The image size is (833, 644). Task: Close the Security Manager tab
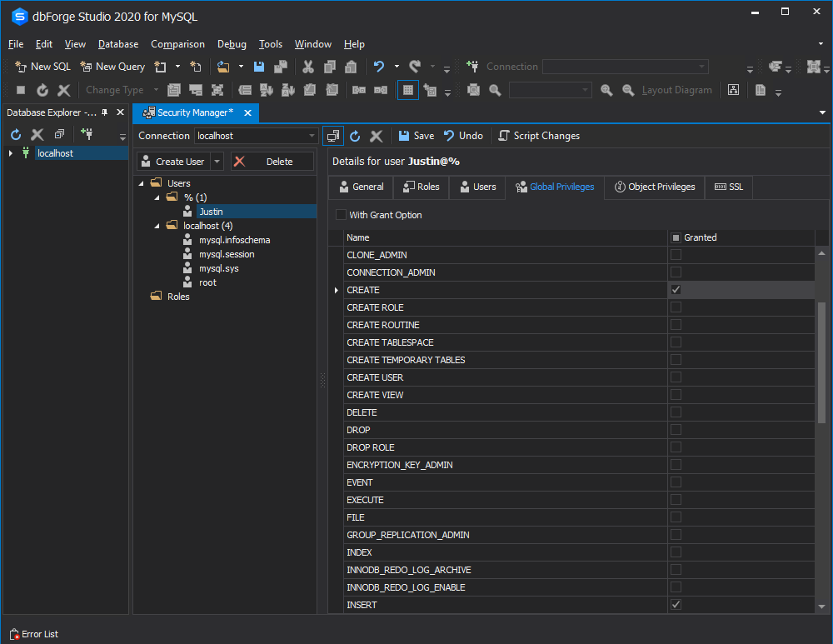coord(247,112)
